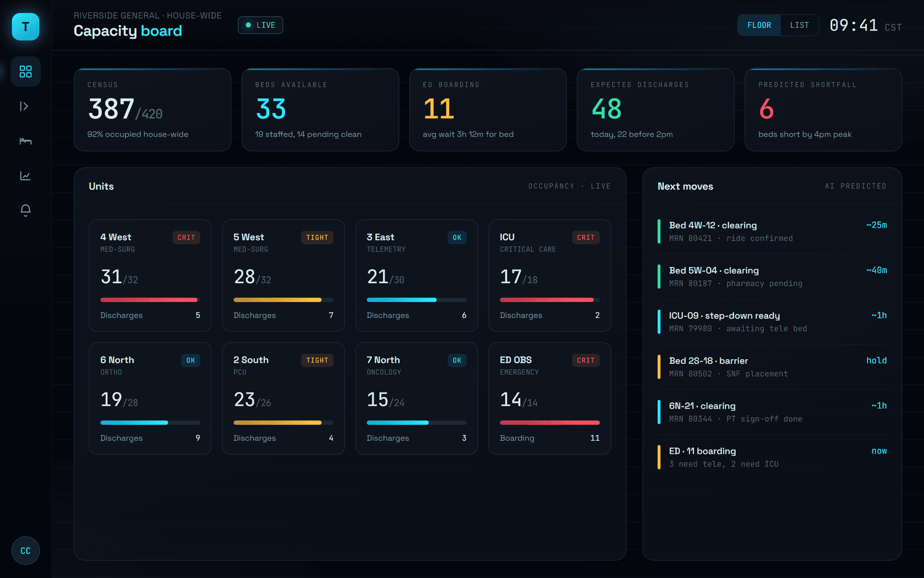Select the 6 North ortho unit
The height and width of the screenshot is (578, 924).
pyautogui.click(x=150, y=398)
